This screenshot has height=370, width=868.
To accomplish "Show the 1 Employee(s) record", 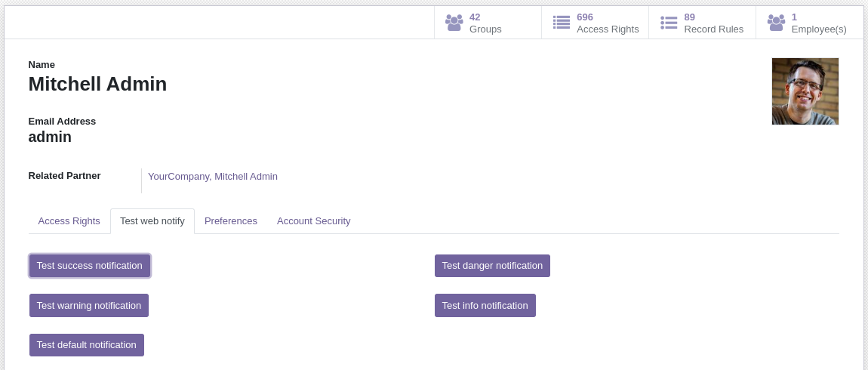I will (818, 23).
